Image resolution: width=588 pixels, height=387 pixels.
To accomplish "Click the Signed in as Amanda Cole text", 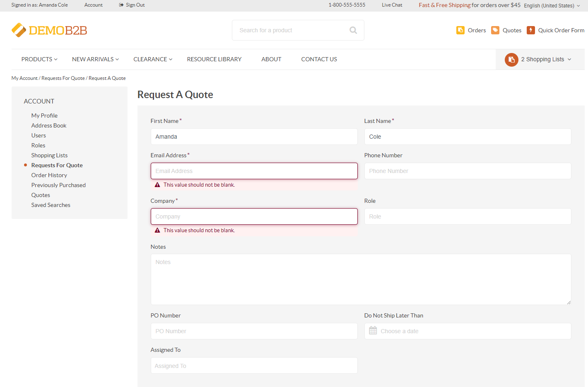I will pos(40,5).
